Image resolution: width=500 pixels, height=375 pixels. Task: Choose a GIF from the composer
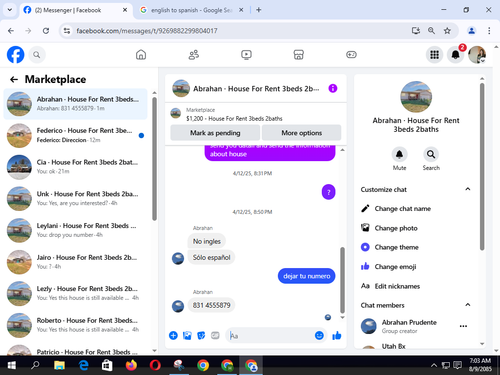coord(215,335)
